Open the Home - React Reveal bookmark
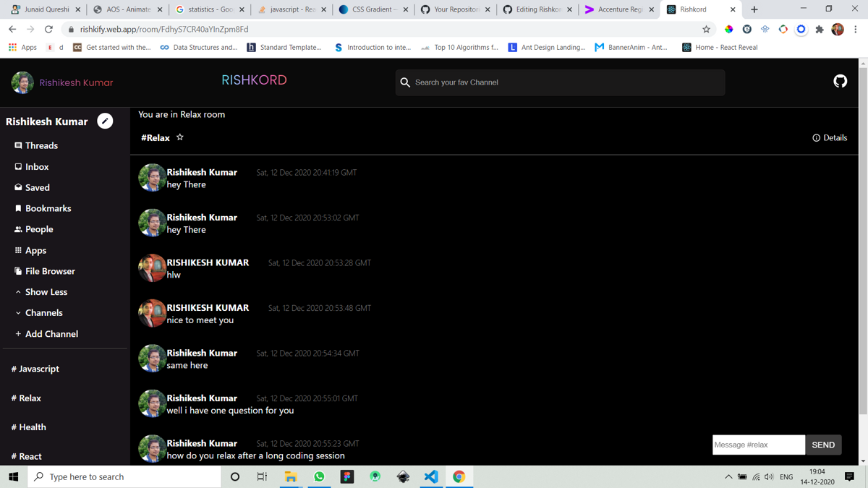This screenshot has width=868, height=488. [x=720, y=47]
